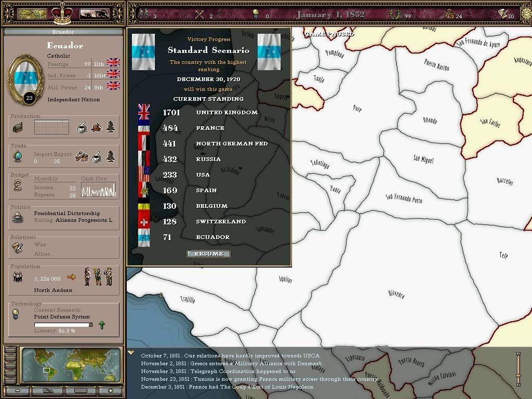532x399 pixels.
Task: Click the January 1, 1852 date display
Action: [331, 15]
